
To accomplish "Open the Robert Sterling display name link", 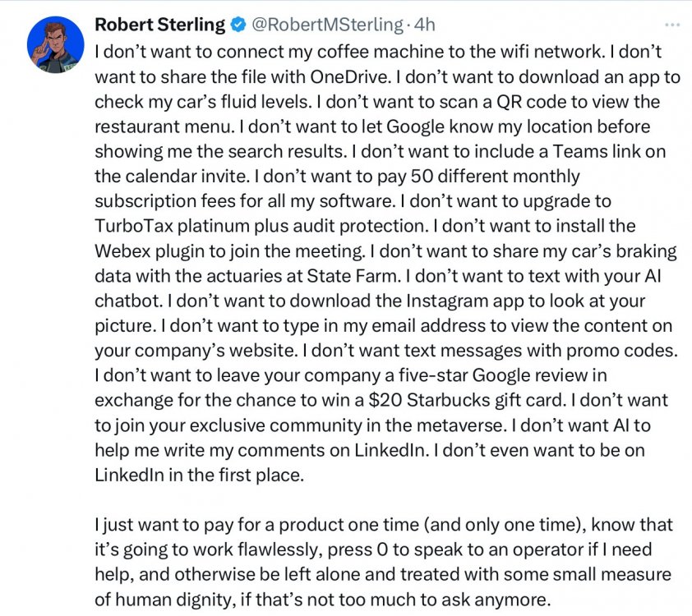I will (x=159, y=25).
